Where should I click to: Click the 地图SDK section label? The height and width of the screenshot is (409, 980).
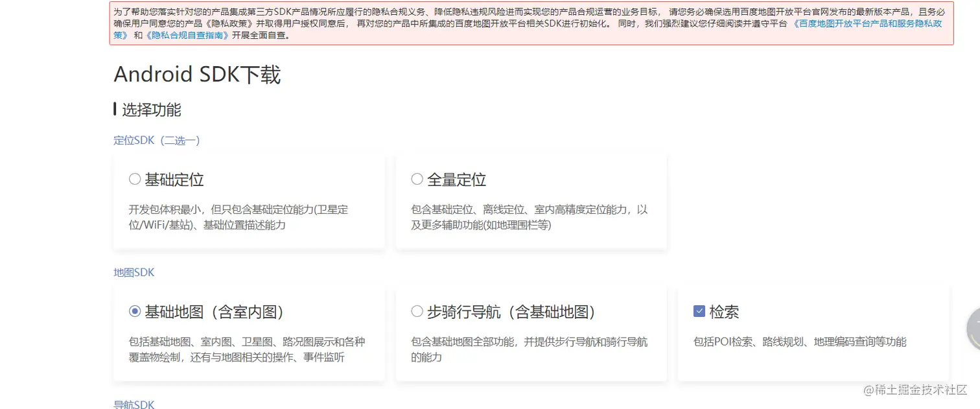point(134,272)
